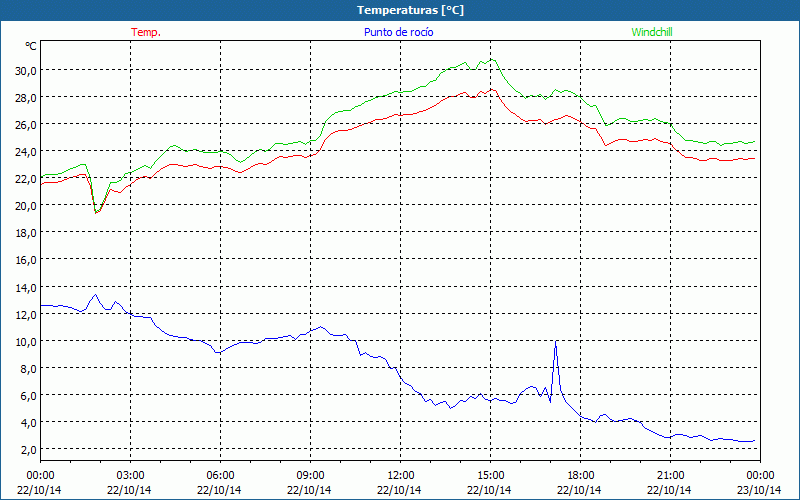Click the 22,0 y-axis value

(26, 179)
